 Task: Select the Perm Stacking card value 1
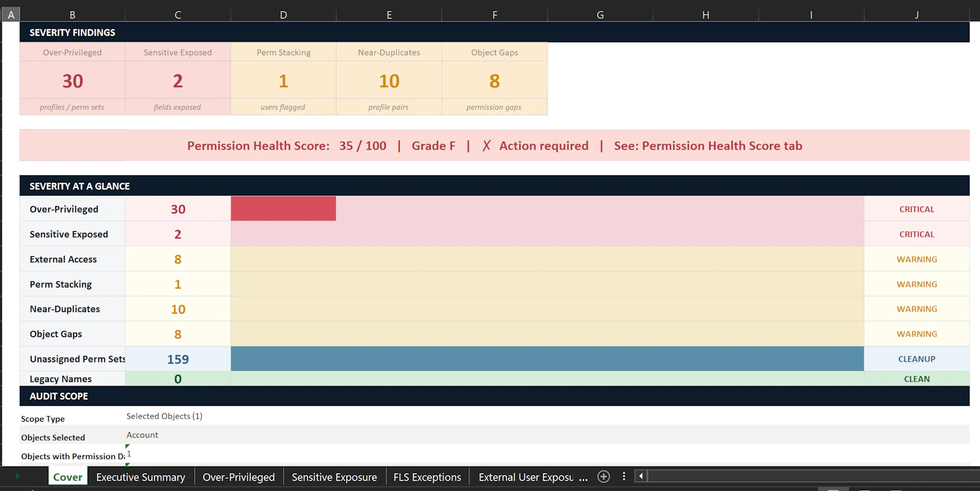[x=284, y=80]
